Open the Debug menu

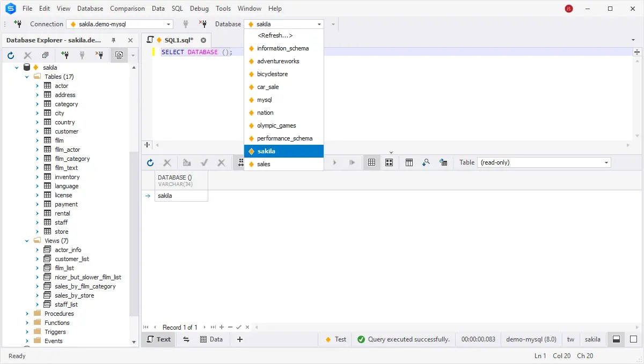(199, 9)
